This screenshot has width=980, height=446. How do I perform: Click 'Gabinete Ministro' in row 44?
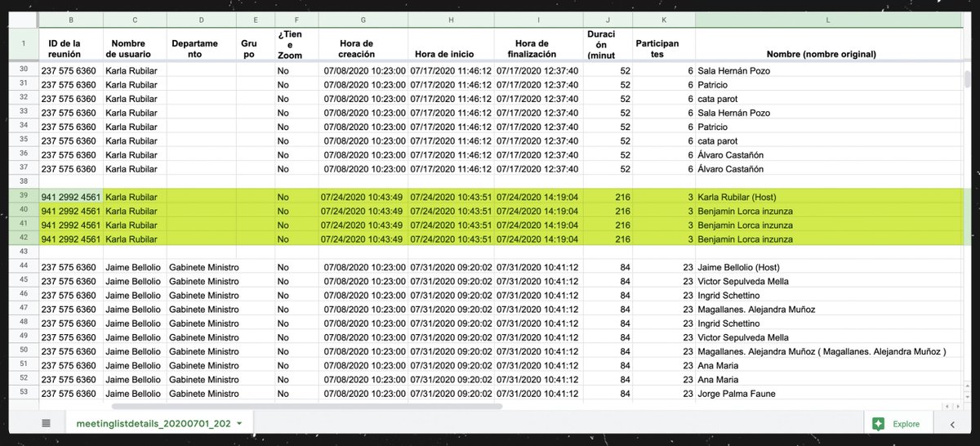202,267
